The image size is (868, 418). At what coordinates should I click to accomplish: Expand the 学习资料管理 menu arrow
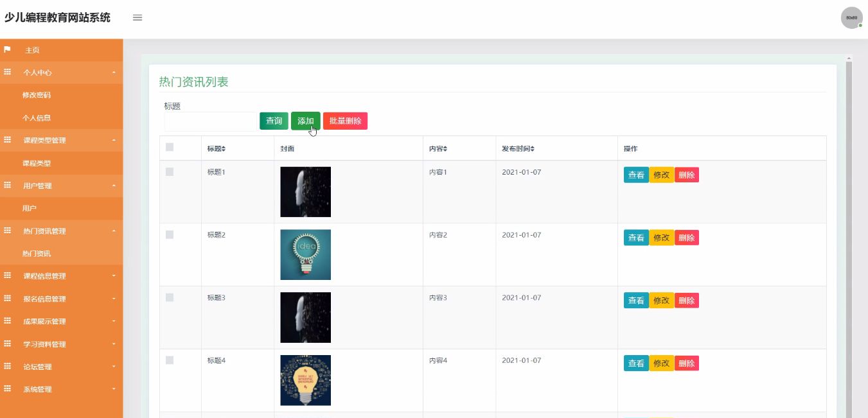(x=114, y=344)
